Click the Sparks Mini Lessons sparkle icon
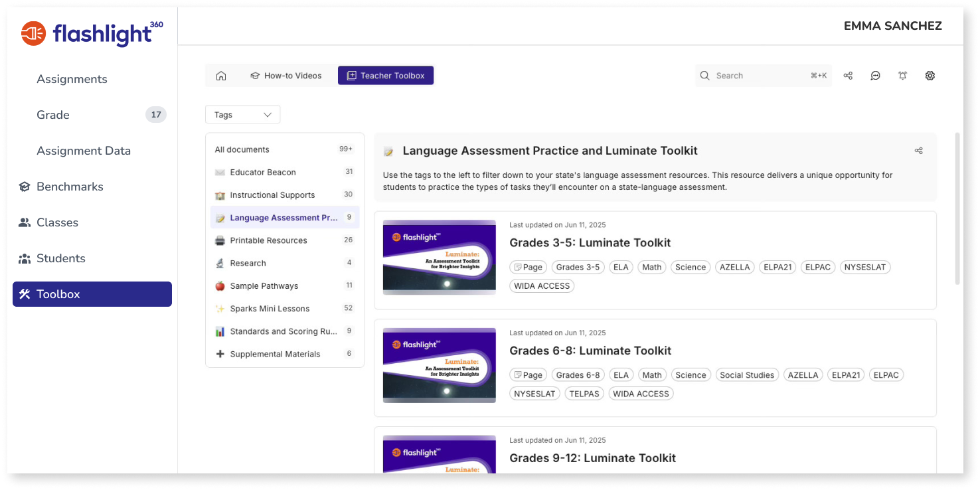 point(220,309)
